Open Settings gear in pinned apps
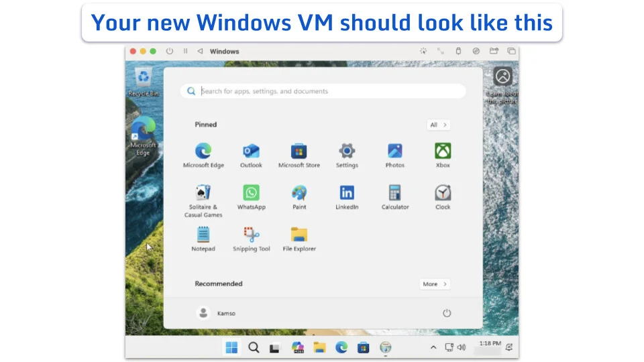Image resolution: width=644 pixels, height=362 pixels. pos(347,156)
